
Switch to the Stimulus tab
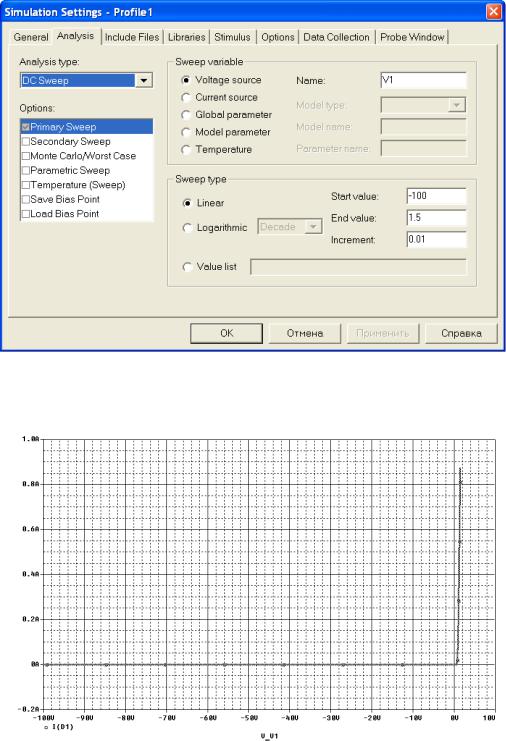232,37
